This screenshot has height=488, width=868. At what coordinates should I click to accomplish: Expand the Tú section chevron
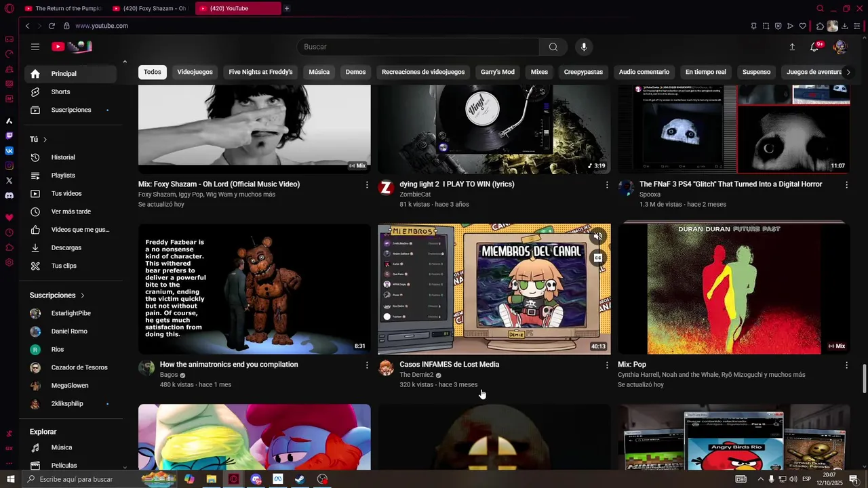tap(45, 140)
